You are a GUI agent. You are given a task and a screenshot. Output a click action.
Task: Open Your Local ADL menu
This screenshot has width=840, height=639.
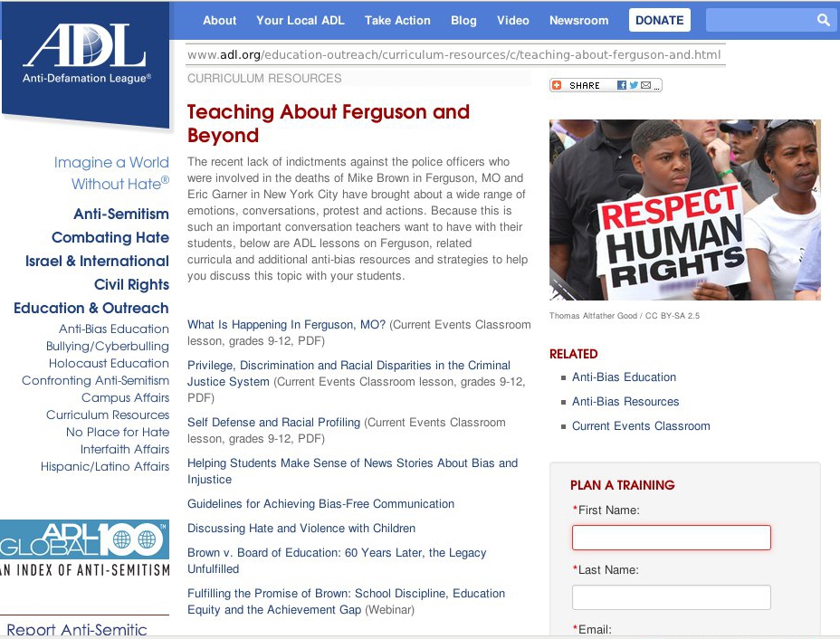coord(301,20)
